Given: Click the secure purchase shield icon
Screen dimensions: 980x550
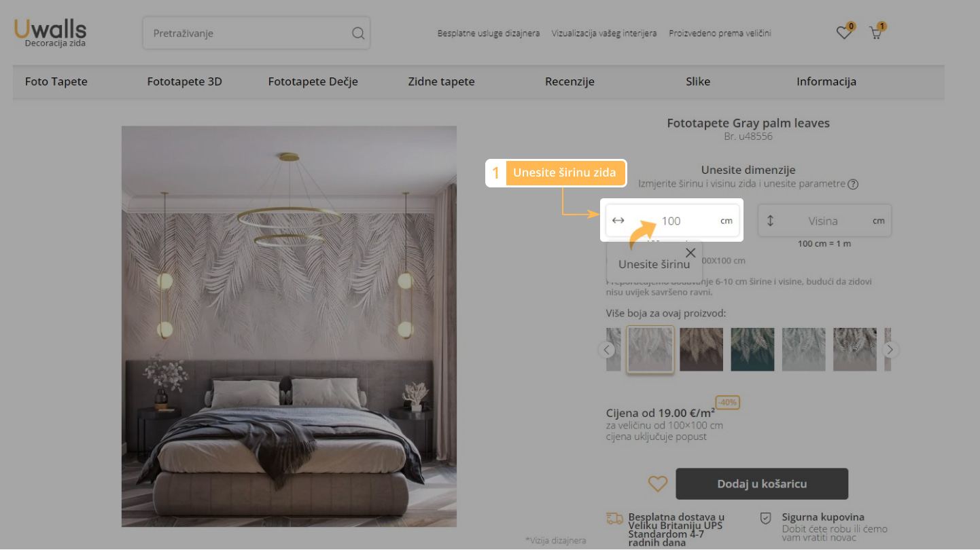Looking at the screenshot, I should coord(765,519).
